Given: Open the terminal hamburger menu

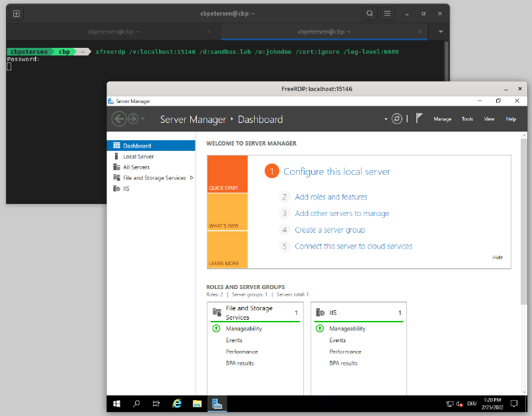Looking at the screenshot, I should [x=387, y=13].
